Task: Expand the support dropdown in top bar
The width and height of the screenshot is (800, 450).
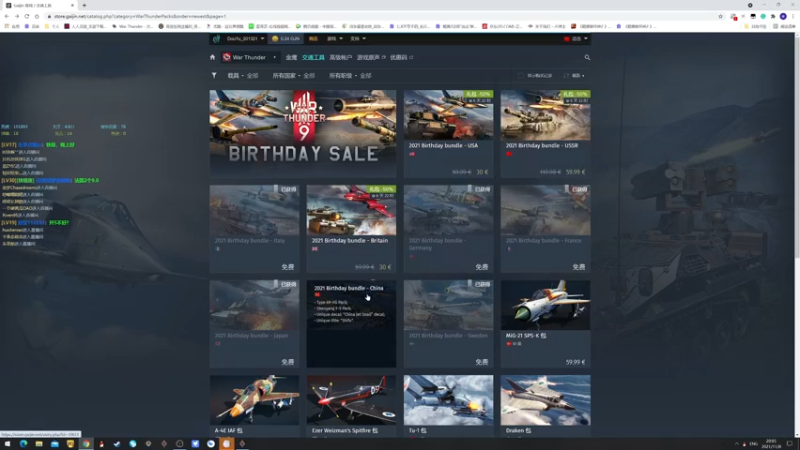Action: 358,39
